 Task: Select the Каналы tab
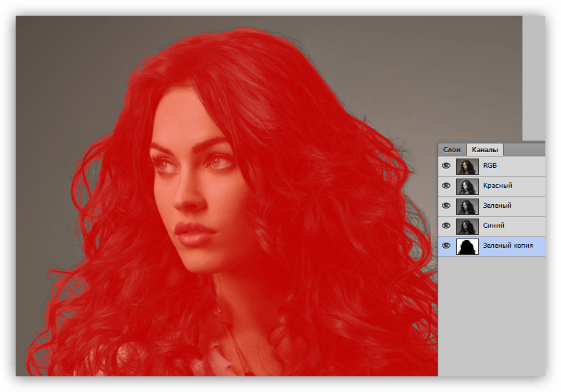485,149
